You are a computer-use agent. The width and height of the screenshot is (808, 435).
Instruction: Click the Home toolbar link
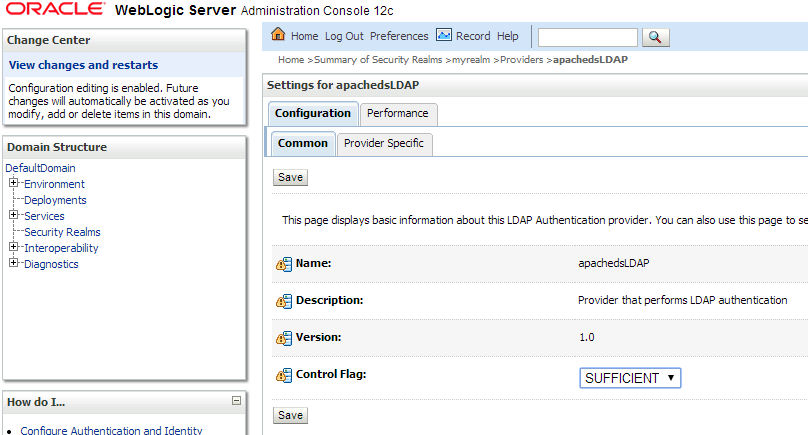(305, 36)
